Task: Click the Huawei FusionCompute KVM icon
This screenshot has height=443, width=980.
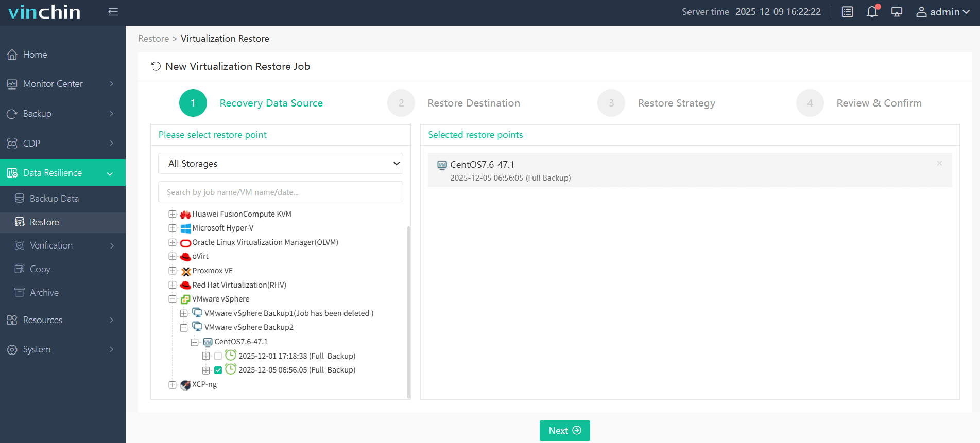Action: (185, 214)
